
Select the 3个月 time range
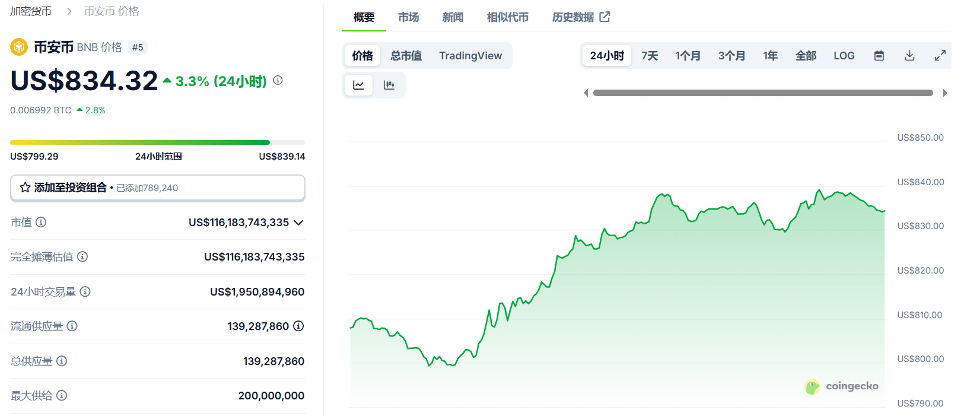click(731, 56)
